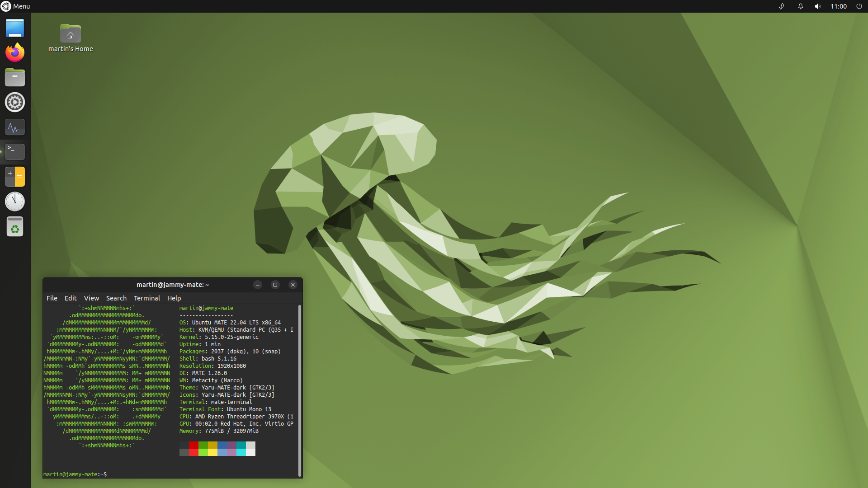Toggle system notification bell
The height and width of the screenshot is (488, 868).
point(800,7)
